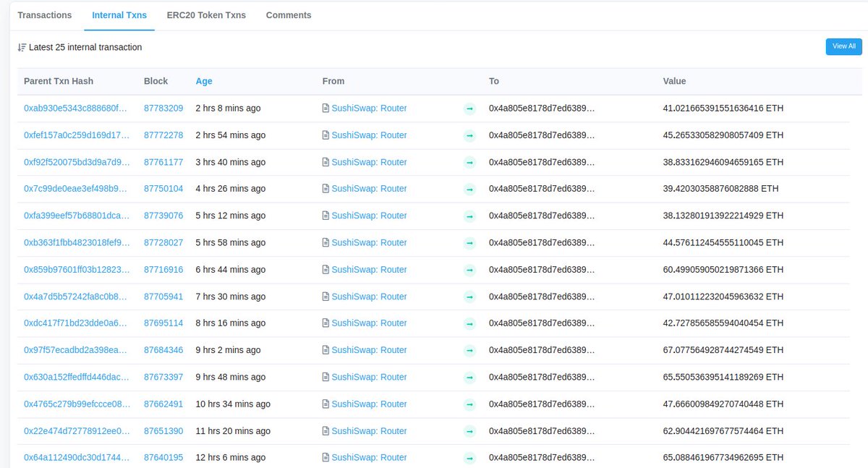Image resolution: width=868 pixels, height=468 pixels.
Task: Open block number 87651390
Action: (x=163, y=431)
